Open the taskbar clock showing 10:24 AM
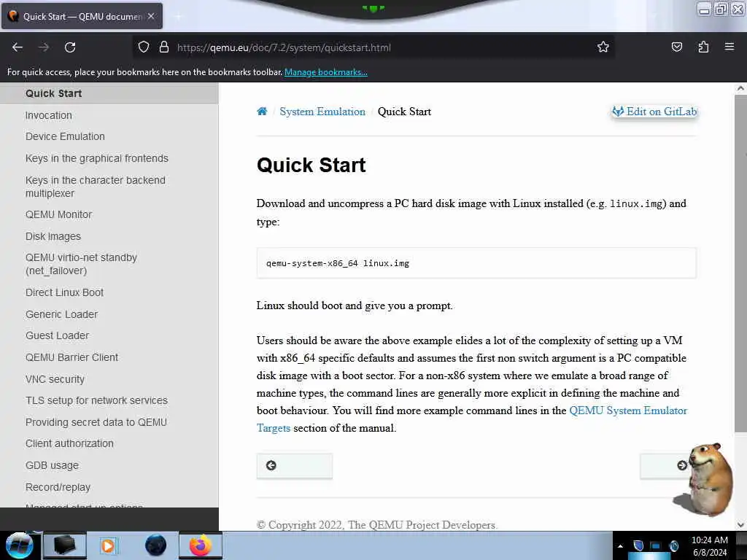The width and height of the screenshot is (747, 560). pyautogui.click(x=710, y=546)
